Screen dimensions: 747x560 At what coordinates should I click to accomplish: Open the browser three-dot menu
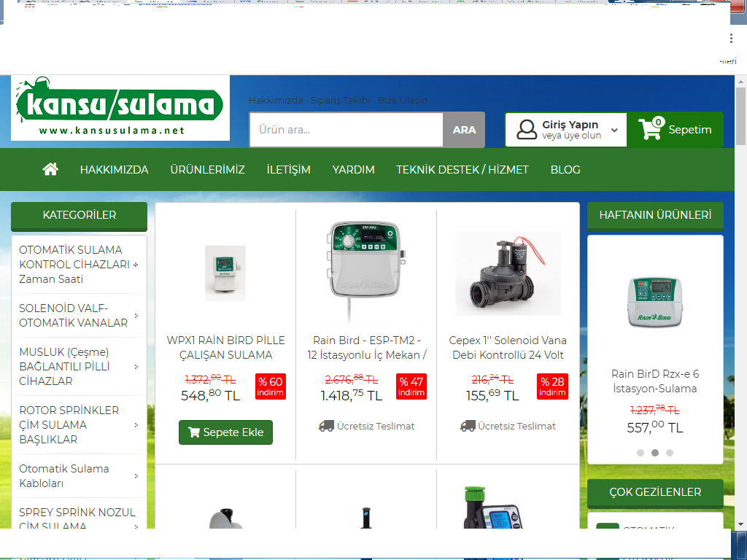(x=731, y=38)
